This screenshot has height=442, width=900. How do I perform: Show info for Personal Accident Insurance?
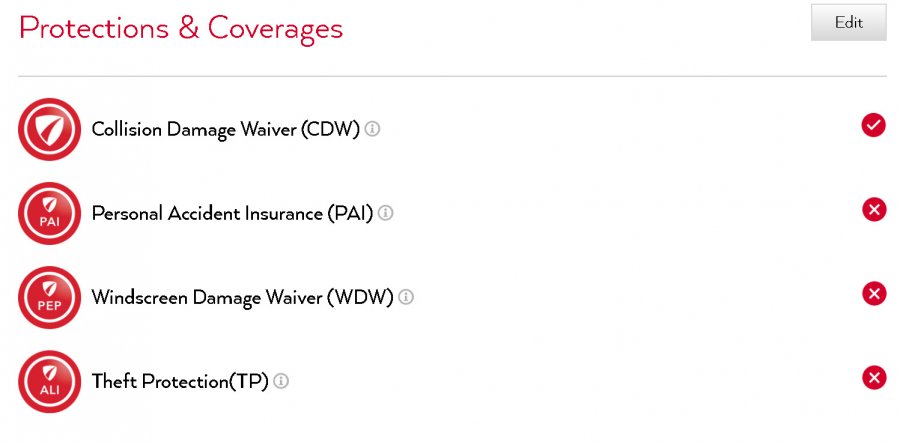pos(385,213)
